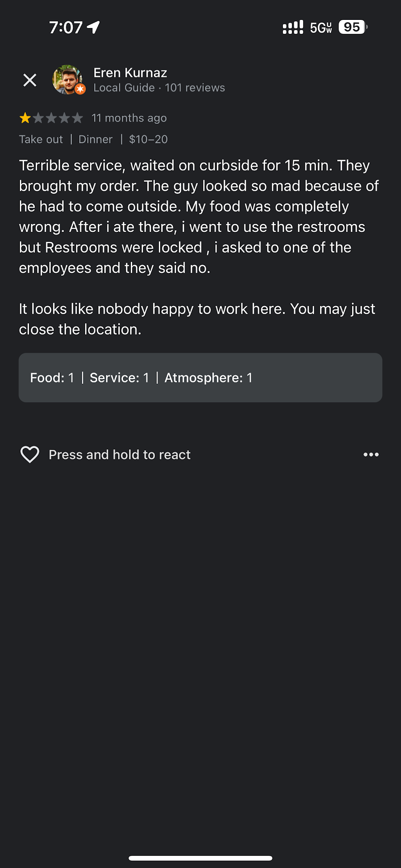Tap the 'Service: 1' rating
The height and width of the screenshot is (868, 401).
click(x=119, y=377)
